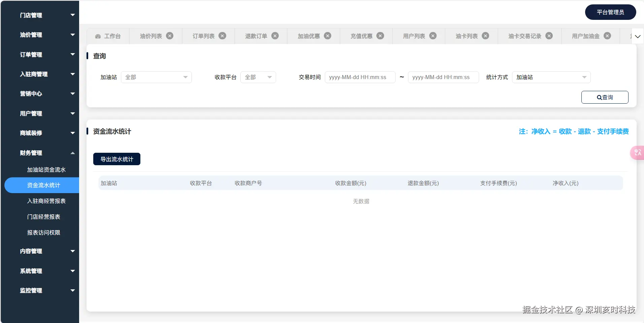Expand the 系统管理 sidebar menu
This screenshot has width=644, height=323.
40,271
